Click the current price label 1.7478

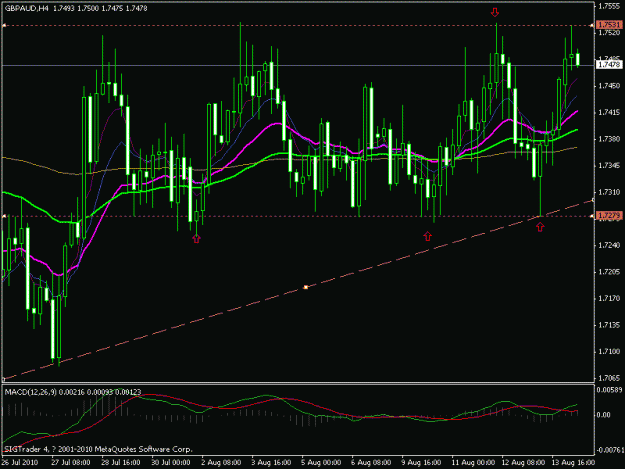tap(609, 65)
